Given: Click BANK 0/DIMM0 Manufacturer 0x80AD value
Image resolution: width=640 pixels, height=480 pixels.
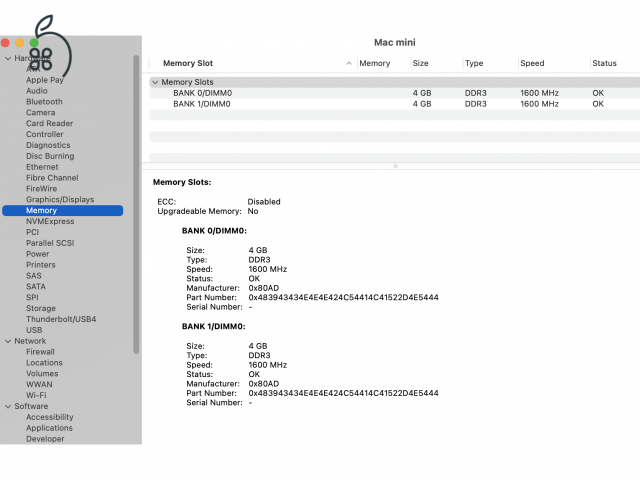Looking at the screenshot, I should (x=264, y=288).
